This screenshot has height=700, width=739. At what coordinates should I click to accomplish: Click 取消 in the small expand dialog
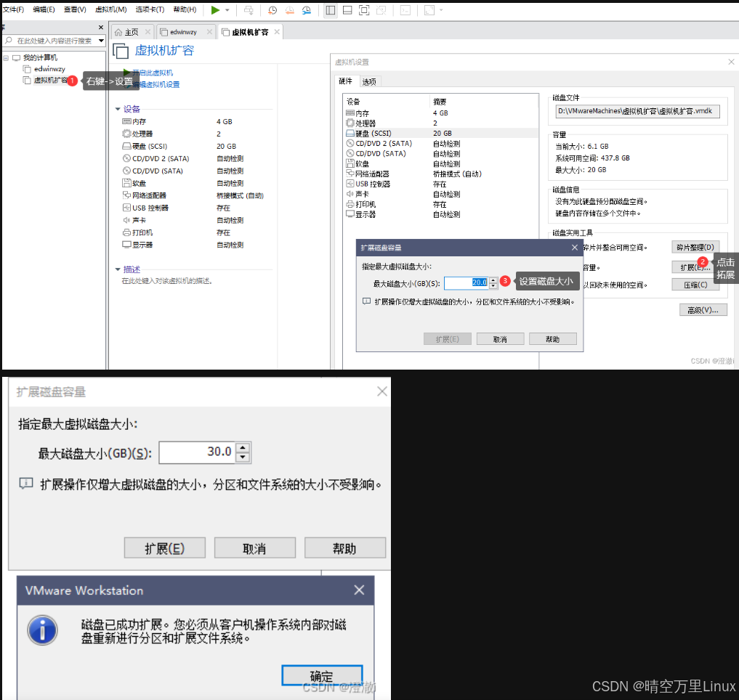500,339
